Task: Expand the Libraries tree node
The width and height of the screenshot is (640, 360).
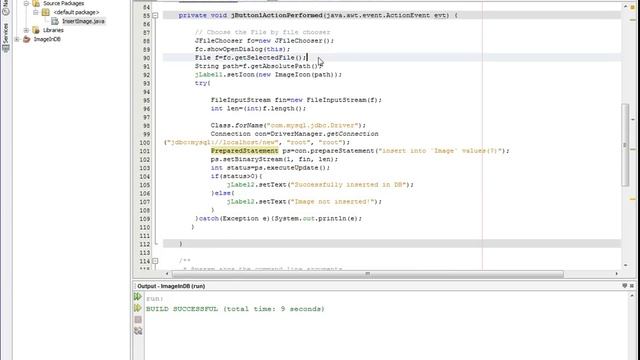Action: [x=26, y=30]
